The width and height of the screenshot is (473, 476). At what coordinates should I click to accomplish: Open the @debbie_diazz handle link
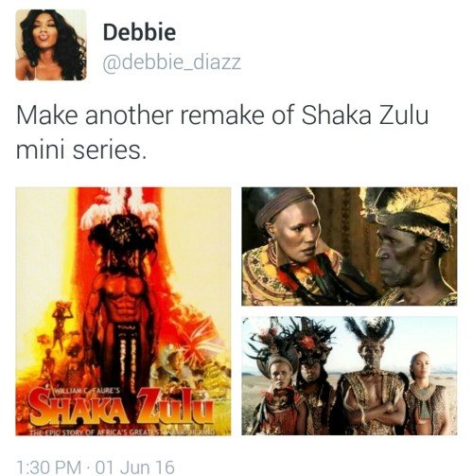click(172, 62)
